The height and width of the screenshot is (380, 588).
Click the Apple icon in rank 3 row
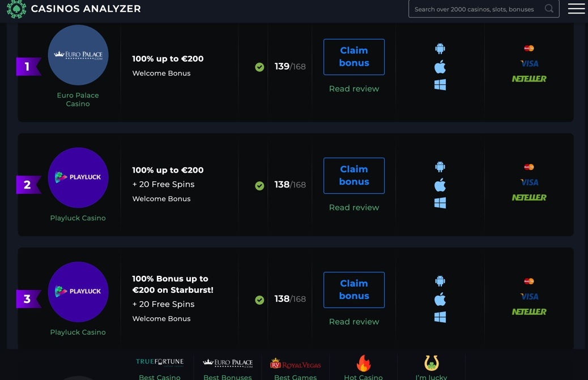440,300
